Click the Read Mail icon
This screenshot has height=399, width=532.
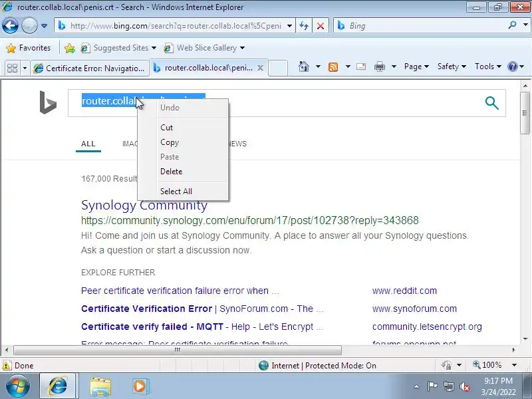[361, 66]
